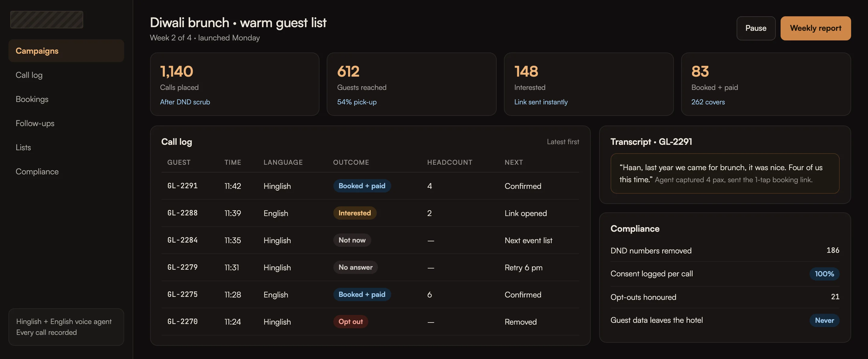
Task: Open the Campaigns sidebar item
Action: tap(66, 51)
